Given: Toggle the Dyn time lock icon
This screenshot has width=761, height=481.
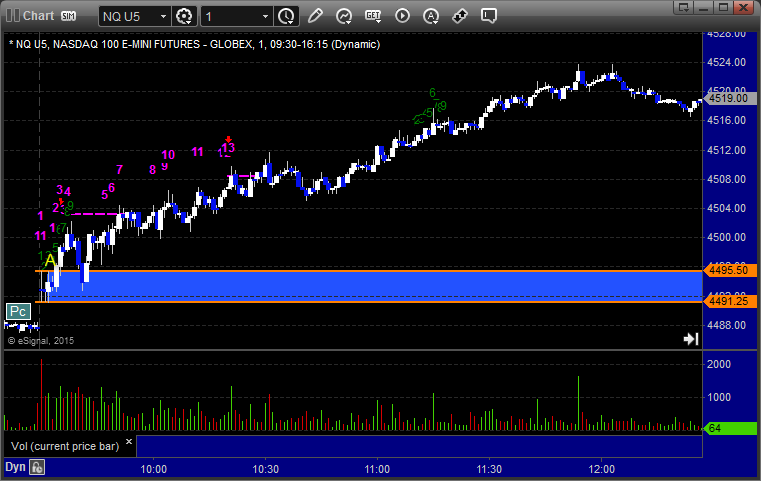Looking at the screenshot, I should [x=37, y=467].
